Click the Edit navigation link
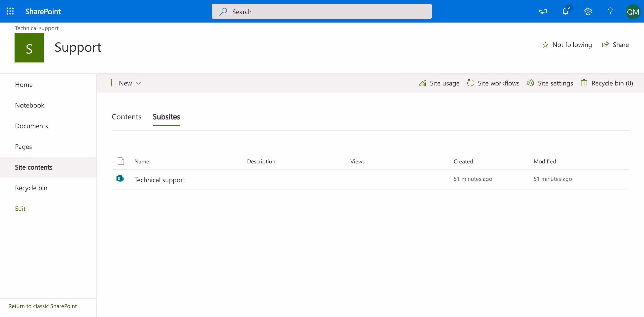644x317 pixels. [20, 209]
